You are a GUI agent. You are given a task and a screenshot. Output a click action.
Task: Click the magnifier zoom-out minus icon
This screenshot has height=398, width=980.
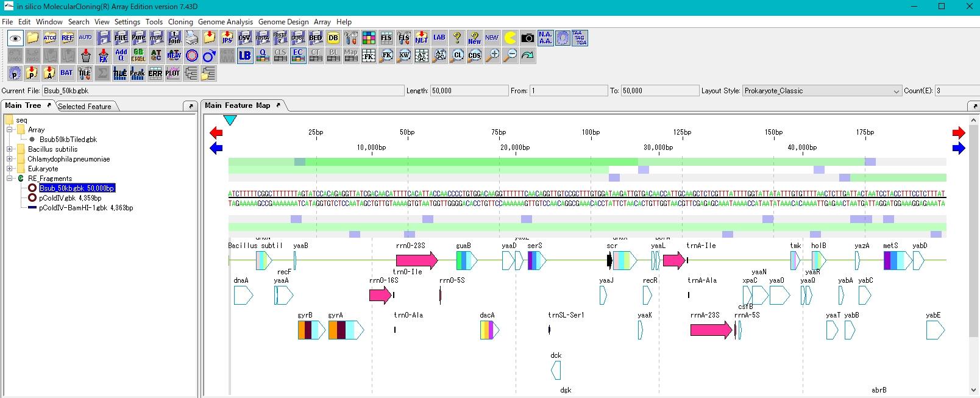510,55
